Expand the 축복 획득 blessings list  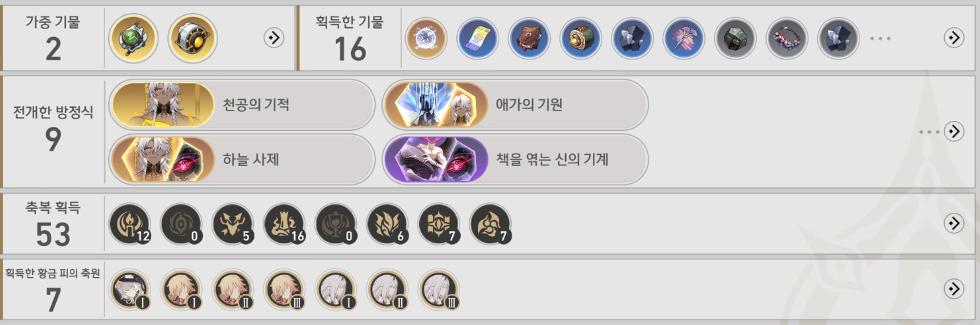pyautogui.click(x=954, y=223)
